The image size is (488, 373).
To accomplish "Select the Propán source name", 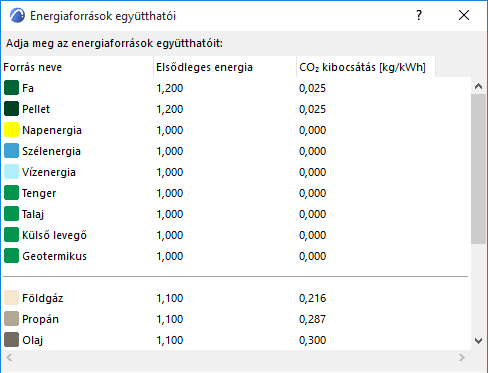I will [x=40, y=319].
